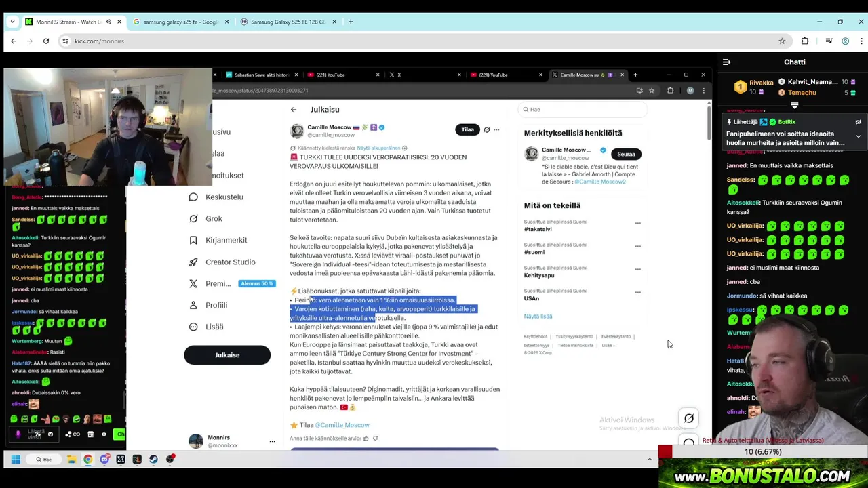
Task: Expand Lisää more options in sidebar
Action: 206,327
